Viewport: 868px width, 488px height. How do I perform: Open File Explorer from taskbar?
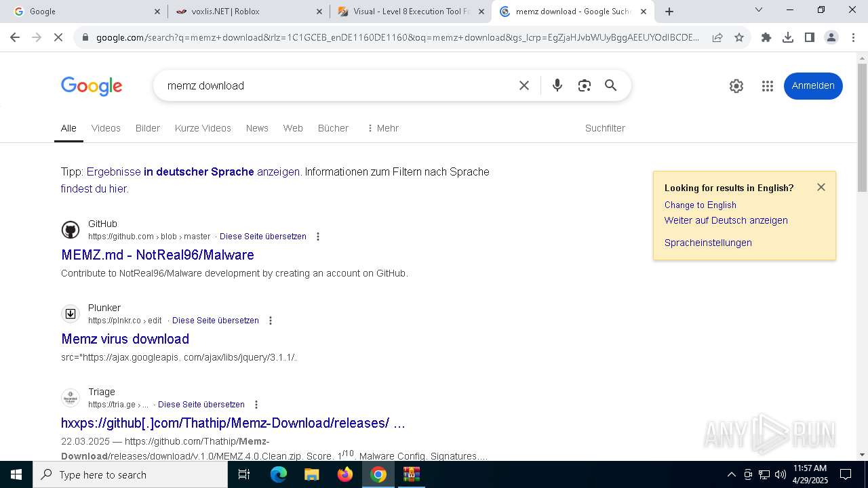(311, 474)
